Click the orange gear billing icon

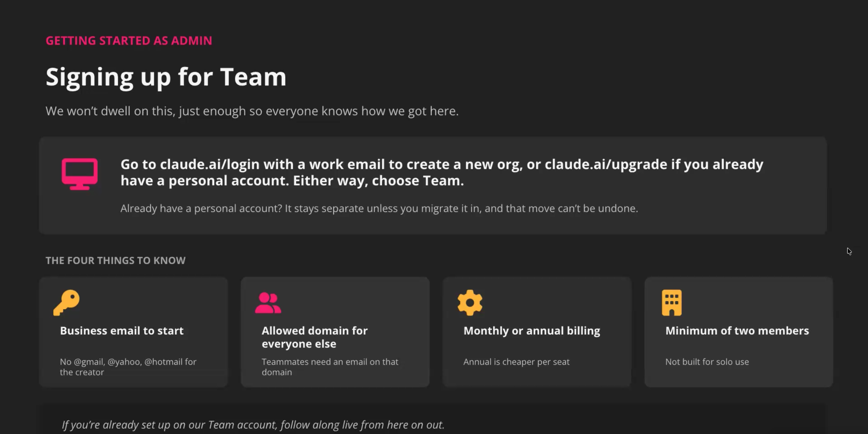click(x=470, y=302)
